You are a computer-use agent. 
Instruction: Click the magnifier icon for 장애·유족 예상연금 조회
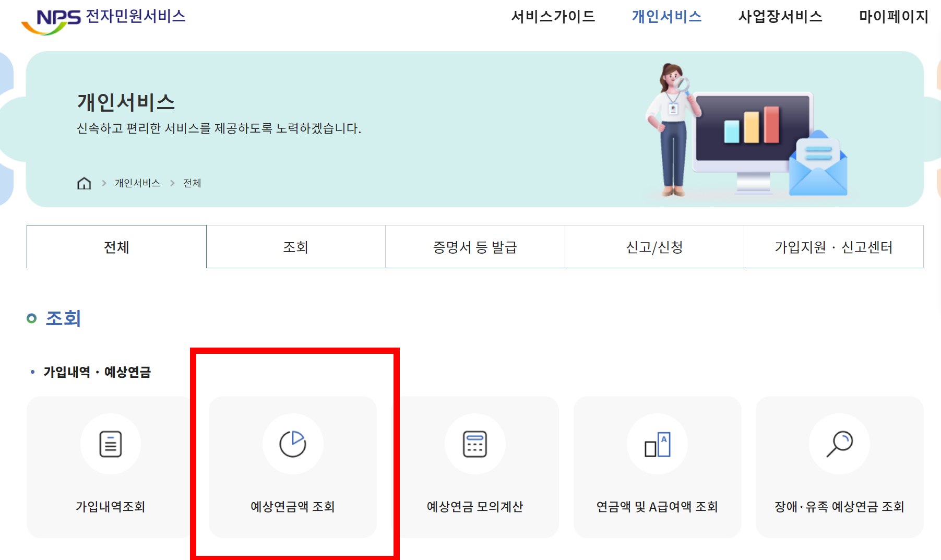pyautogui.click(x=839, y=444)
